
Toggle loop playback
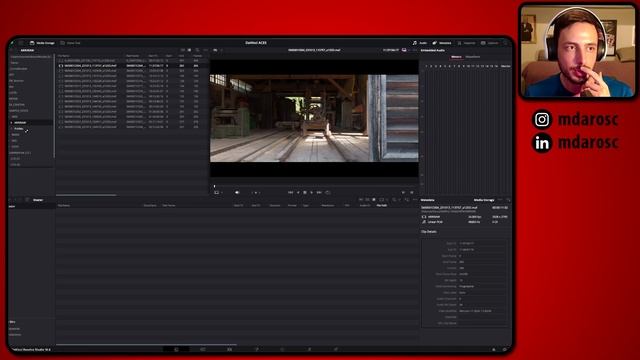pyautogui.click(x=327, y=192)
